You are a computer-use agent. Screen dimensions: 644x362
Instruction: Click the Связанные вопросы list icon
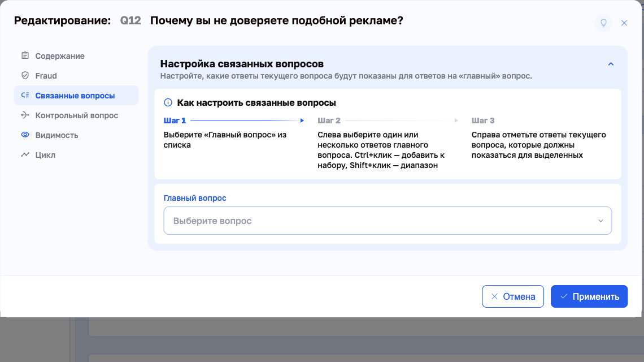pyautogui.click(x=25, y=95)
